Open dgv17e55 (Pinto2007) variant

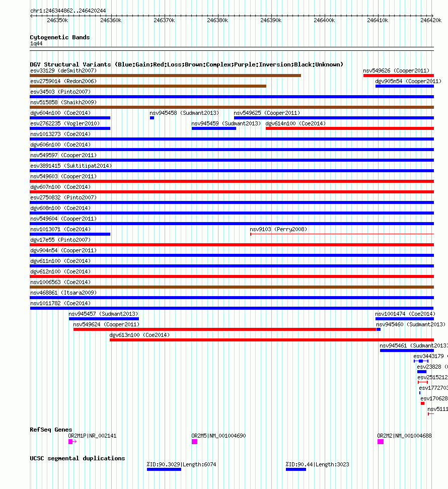click(x=232, y=245)
